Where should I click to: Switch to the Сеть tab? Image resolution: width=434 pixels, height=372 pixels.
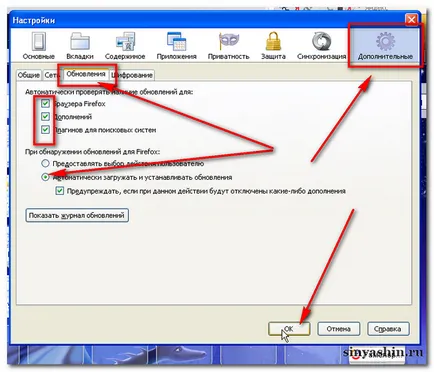(51, 75)
